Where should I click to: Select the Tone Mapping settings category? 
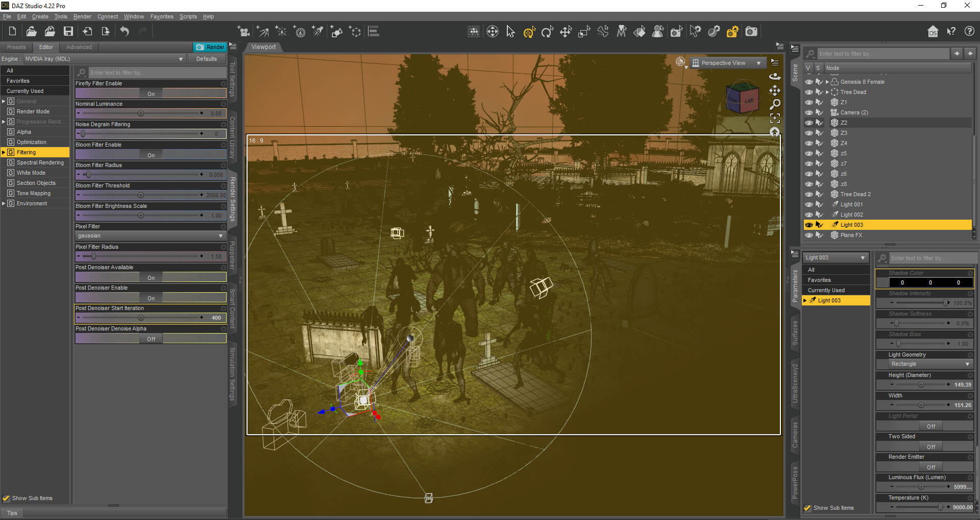pos(34,193)
